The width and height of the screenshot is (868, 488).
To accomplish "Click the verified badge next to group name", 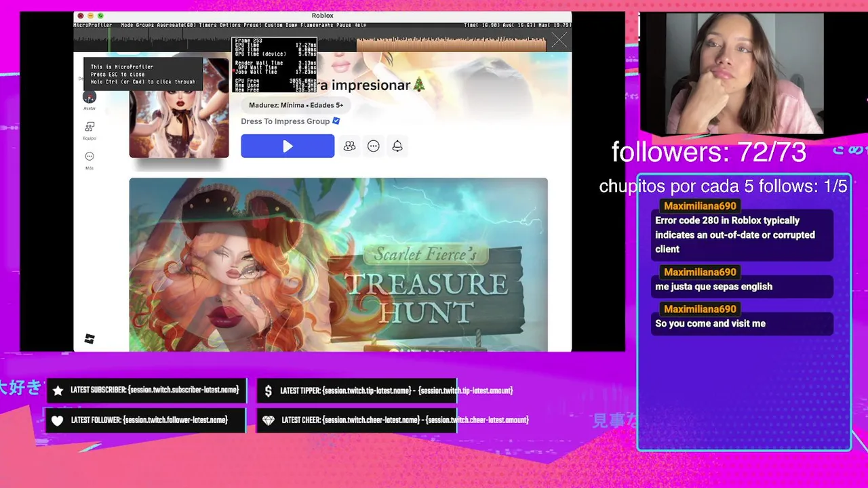I will [x=336, y=121].
